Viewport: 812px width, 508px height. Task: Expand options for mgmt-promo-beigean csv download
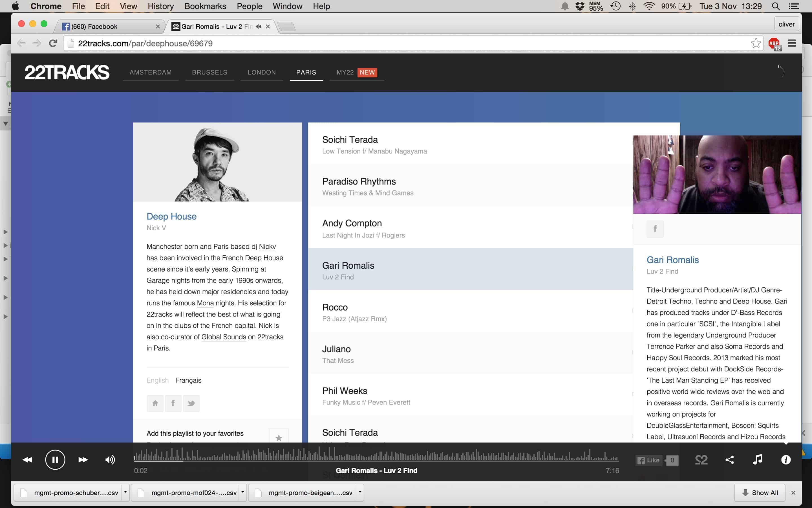tap(360, 492)
